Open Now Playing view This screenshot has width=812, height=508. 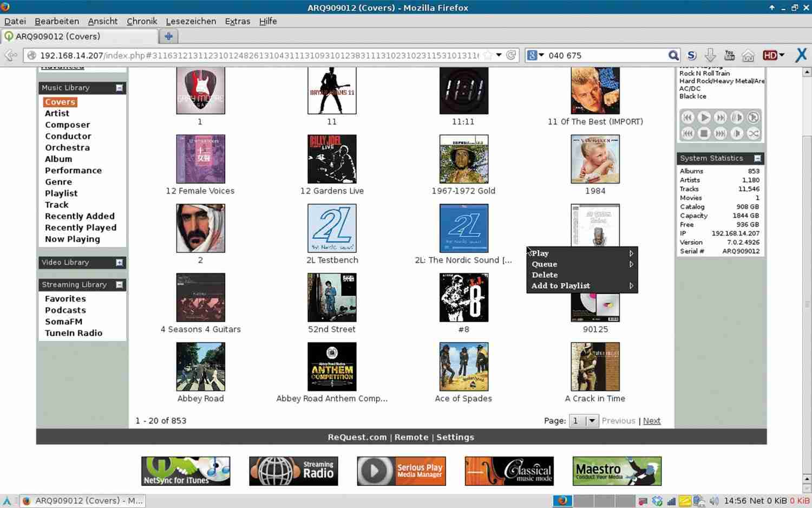click(x=73, y=239)
